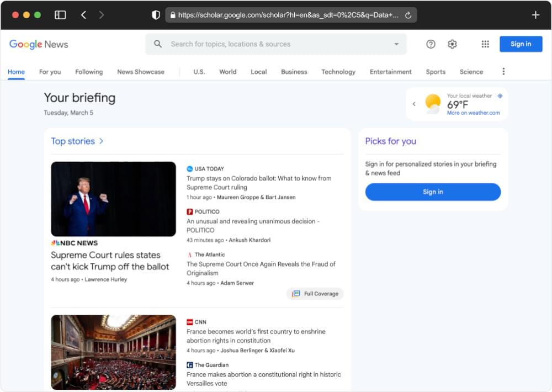This screenshot has width=552, height=392.
Task: Click the shield icon in the address bar
Action: click(x=155, y=15)
